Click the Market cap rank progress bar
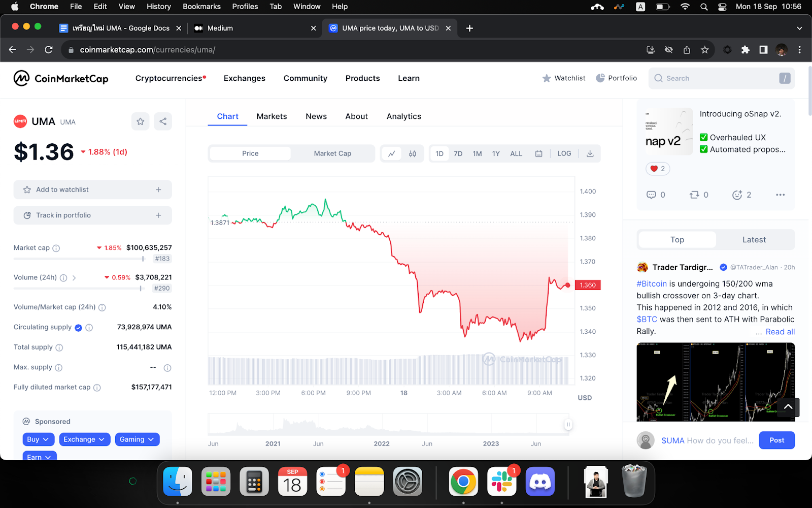This screenshot has width=812, height=508. click(x=79, y=259)
